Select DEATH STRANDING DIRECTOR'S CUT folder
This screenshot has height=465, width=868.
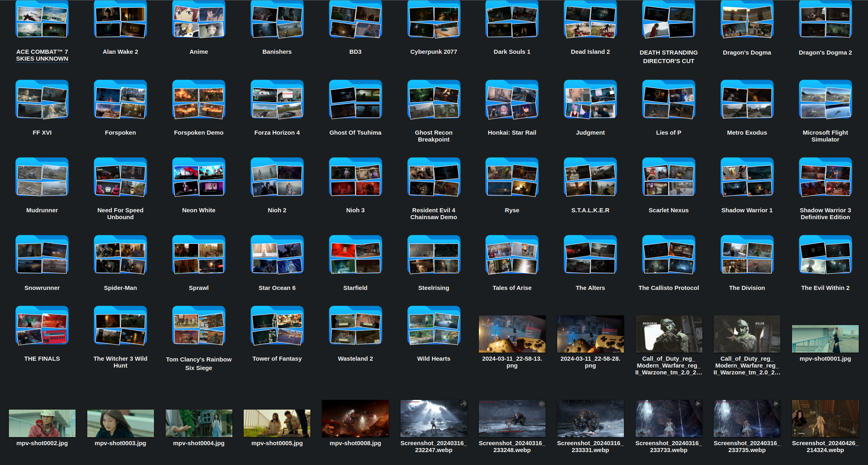669,19
